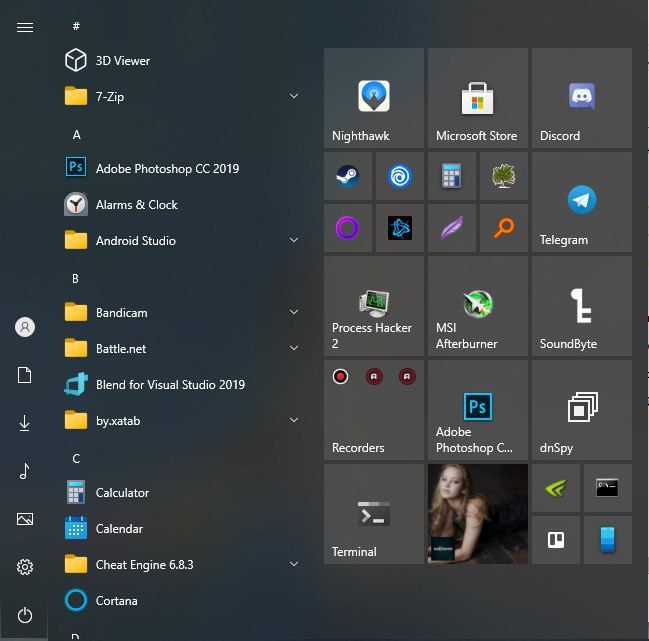Launch Steam from the small tile
The image size is (649, 641).
point(348,176)
